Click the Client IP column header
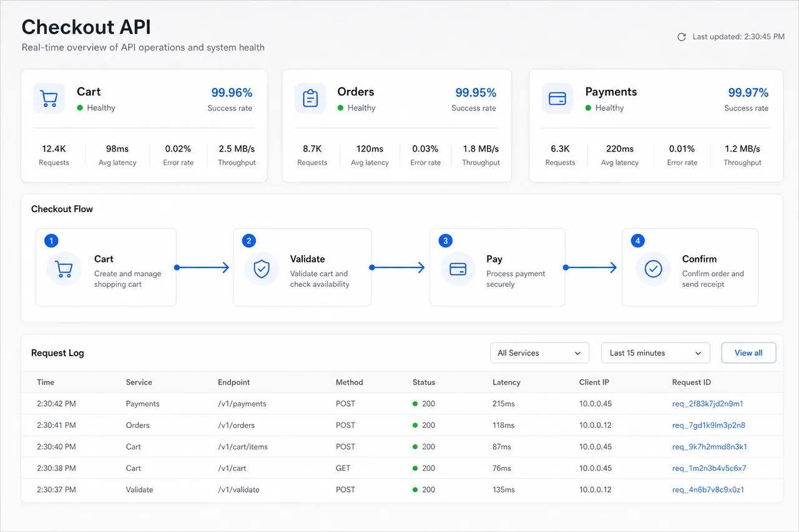 point(594,382)
